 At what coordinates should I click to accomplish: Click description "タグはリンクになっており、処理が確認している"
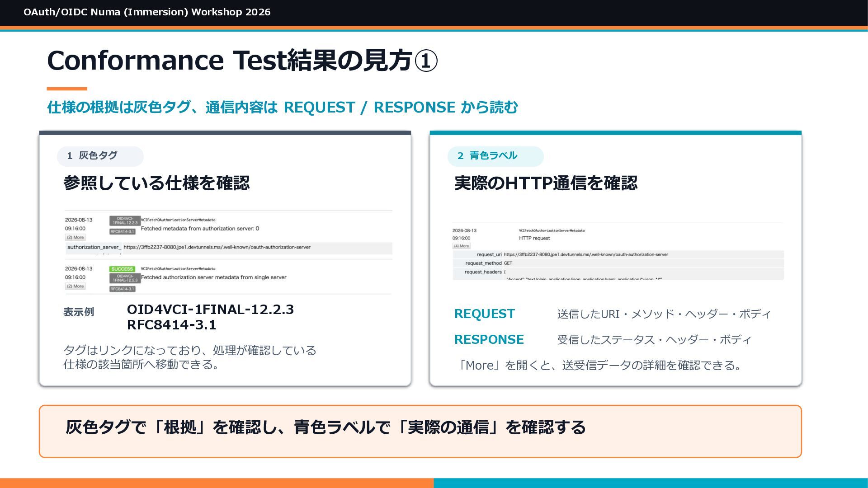(190, 350)
